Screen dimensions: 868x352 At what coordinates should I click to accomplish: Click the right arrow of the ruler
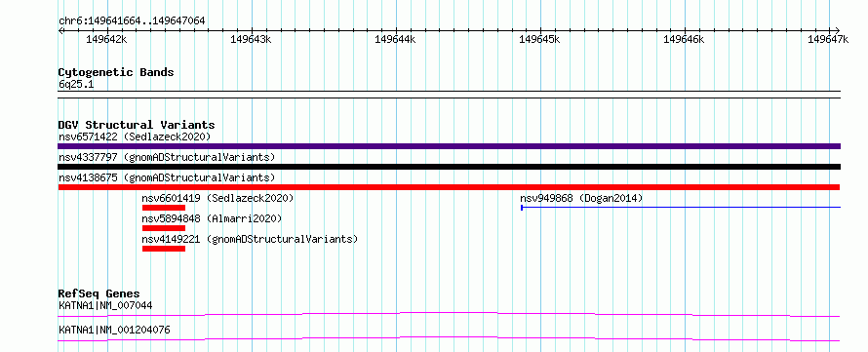pyautogui.click(x=838, y=30)
